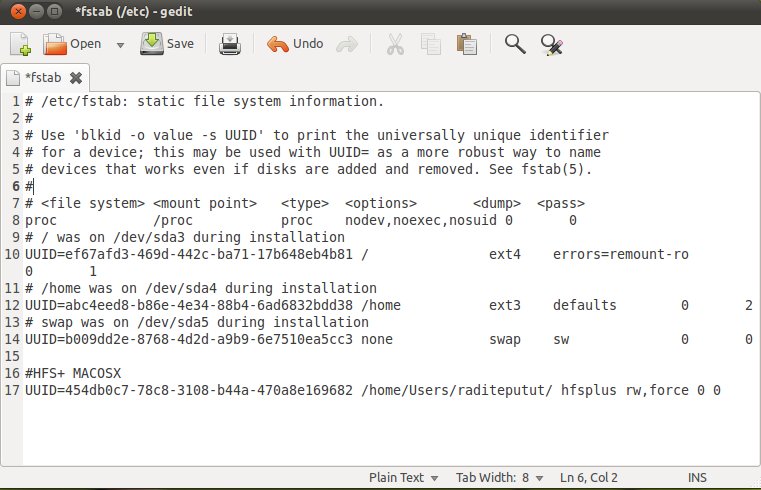
Task: Undo the last edit
Action: pos(295,44)
